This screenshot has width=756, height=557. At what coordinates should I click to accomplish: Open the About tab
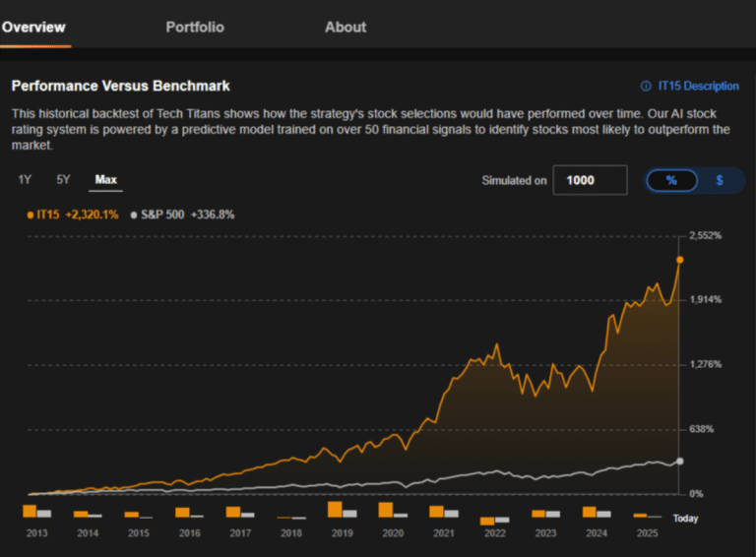[x=346, y=27]
